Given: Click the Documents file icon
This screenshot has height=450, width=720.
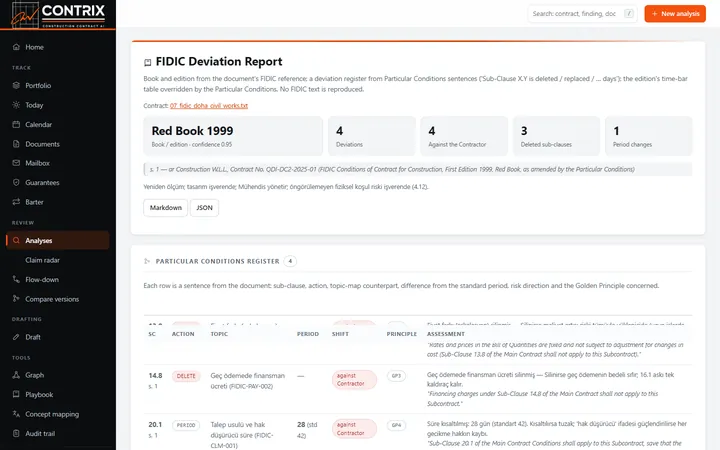Looking at the screenshot, I should pos(16,144).
